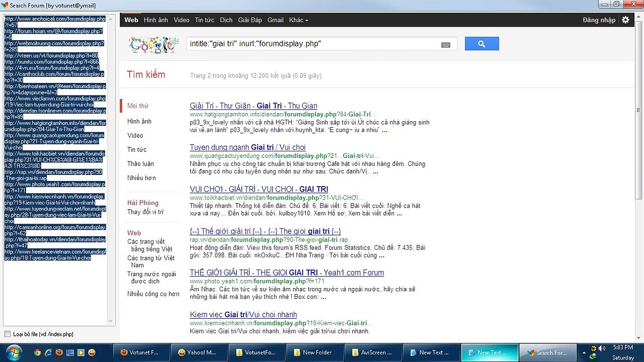
Task: Open the settings gear icon
Action: coord(625,20)
